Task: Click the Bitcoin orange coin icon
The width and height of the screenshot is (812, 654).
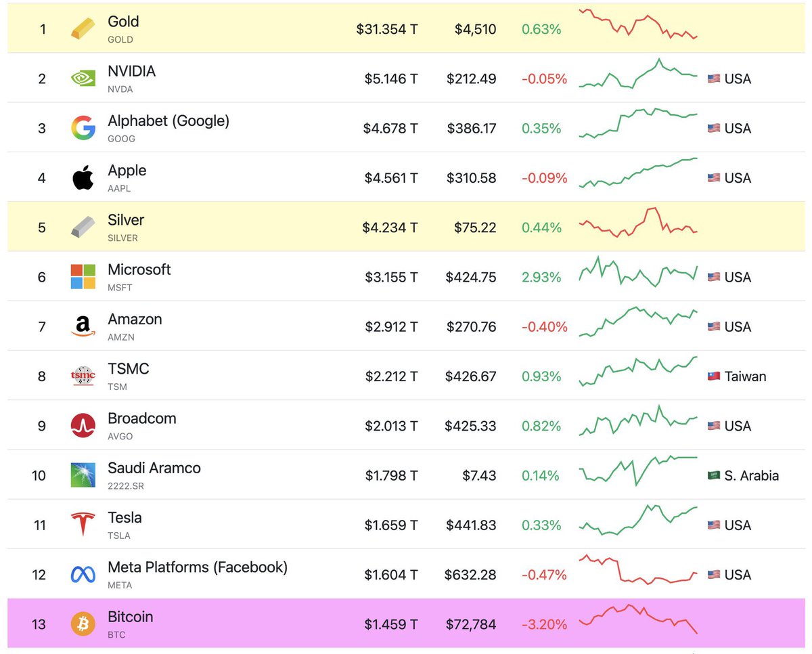Action: tap(83, 624)
